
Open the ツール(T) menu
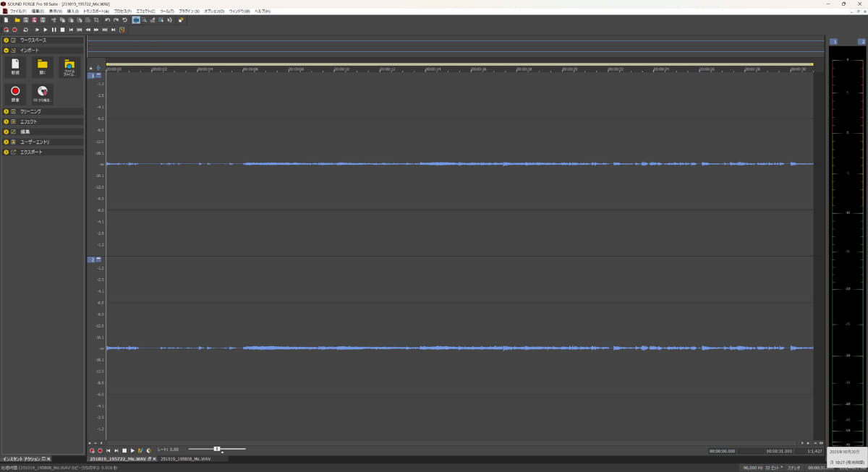click(167, 12)
